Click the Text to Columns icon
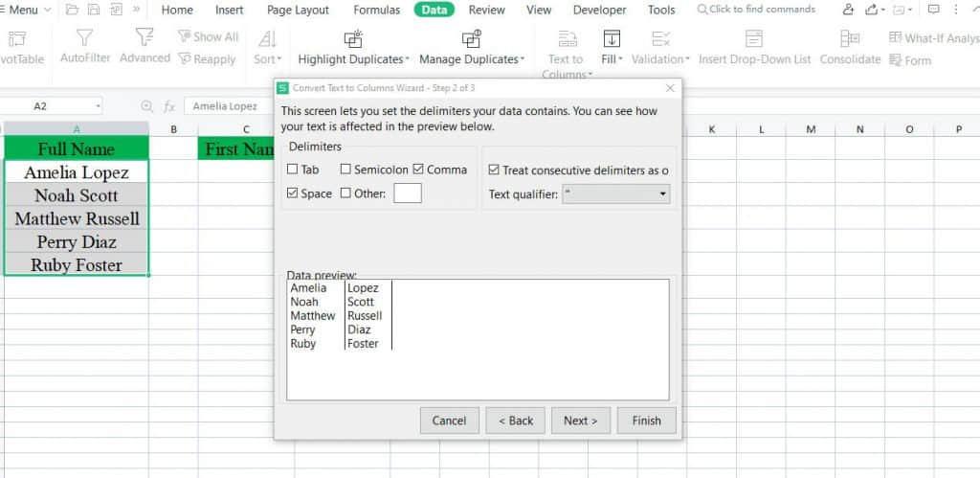 (x=568, y=38)
